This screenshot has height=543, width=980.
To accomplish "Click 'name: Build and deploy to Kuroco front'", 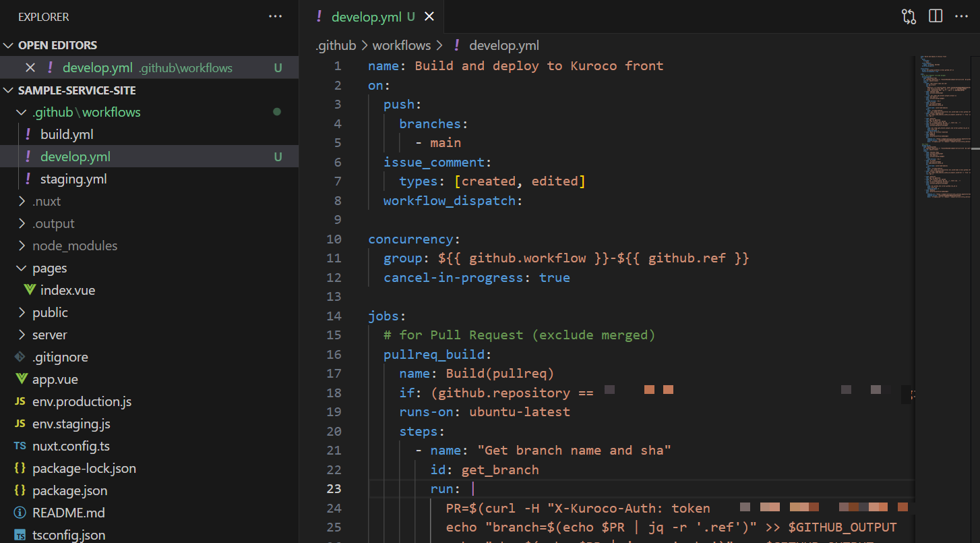I will pyautogui.click(x=516, y=65).
